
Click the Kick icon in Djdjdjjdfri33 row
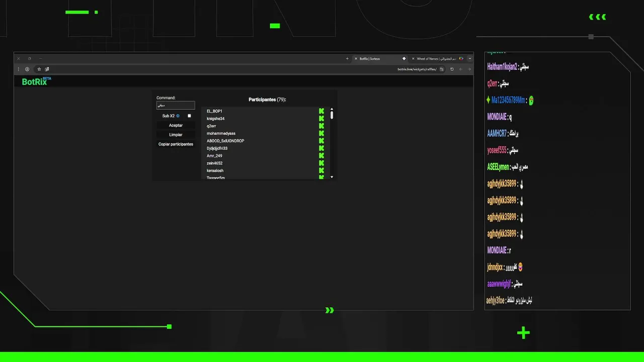click(321, 148)
